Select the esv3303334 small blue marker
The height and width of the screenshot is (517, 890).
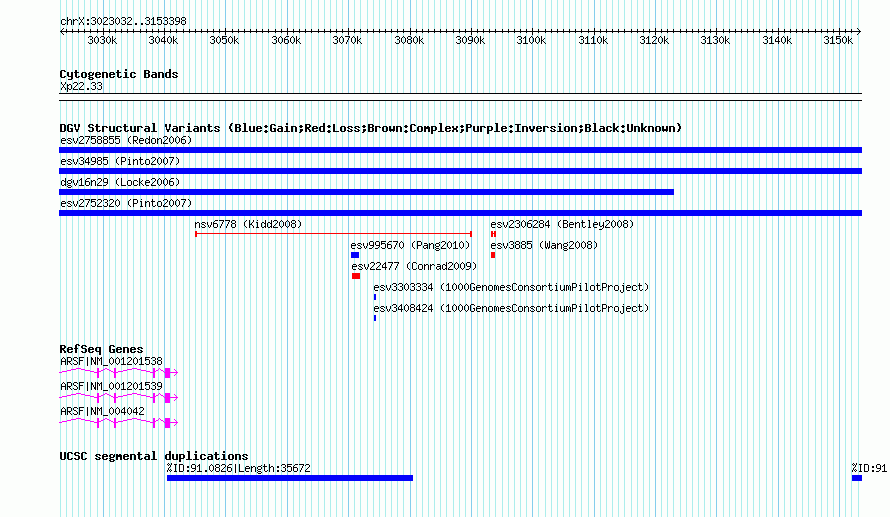375,297
